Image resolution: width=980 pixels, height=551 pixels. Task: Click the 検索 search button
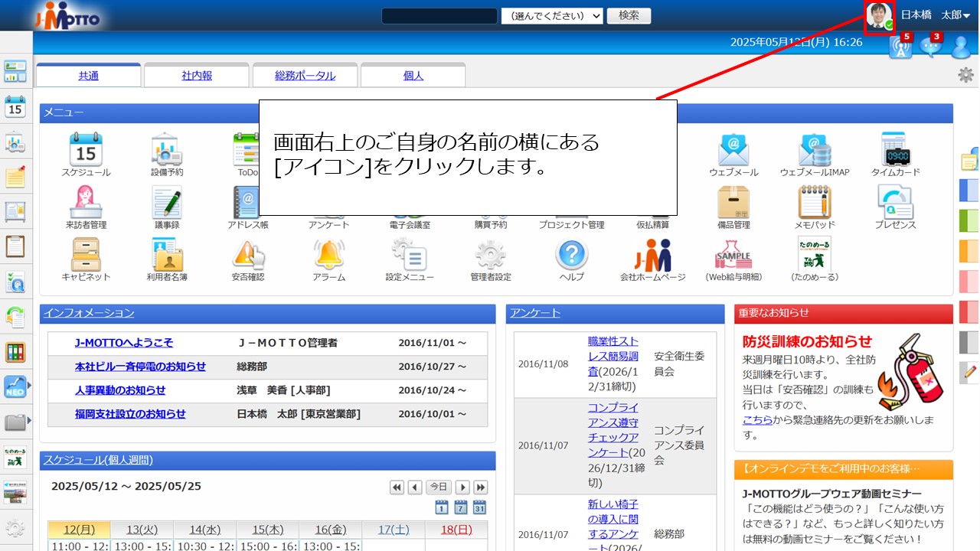coord(629,16)
